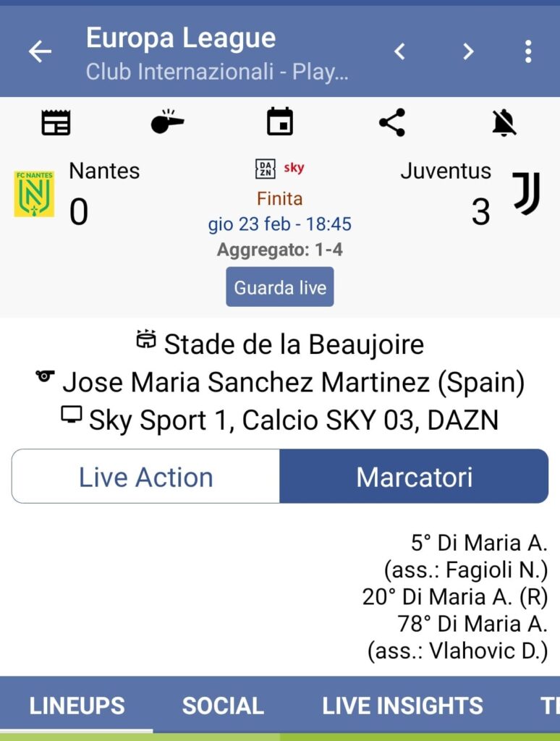Open the SOCIAL tab
The width and height of the screenshot is (560, 741).
pos(223,706)
